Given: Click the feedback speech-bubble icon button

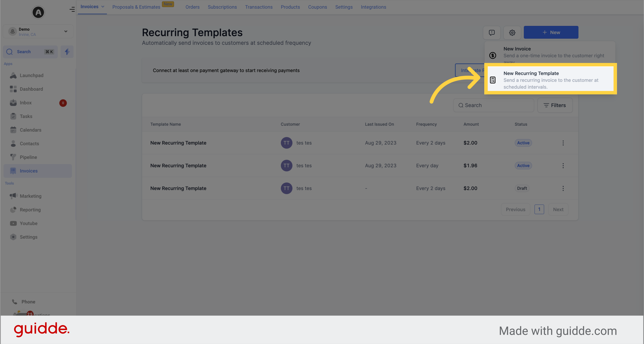Looking at the screenshot, I should tap(491, 33).
